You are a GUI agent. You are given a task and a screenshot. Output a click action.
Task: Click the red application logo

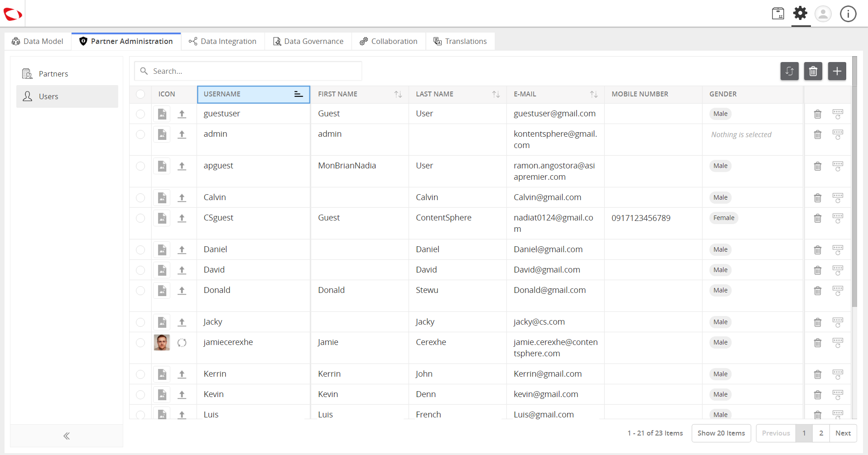click(13, 14)
